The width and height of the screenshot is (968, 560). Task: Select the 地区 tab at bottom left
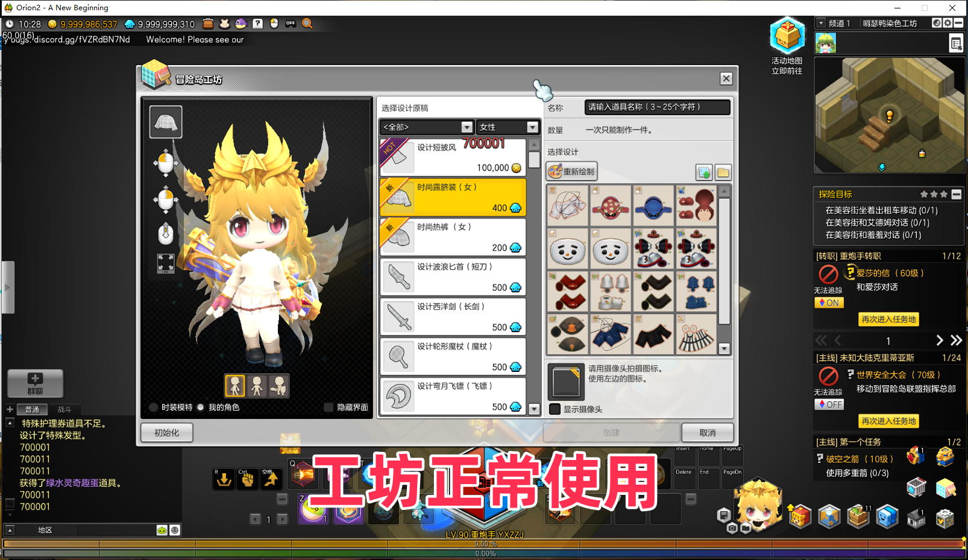45,530
